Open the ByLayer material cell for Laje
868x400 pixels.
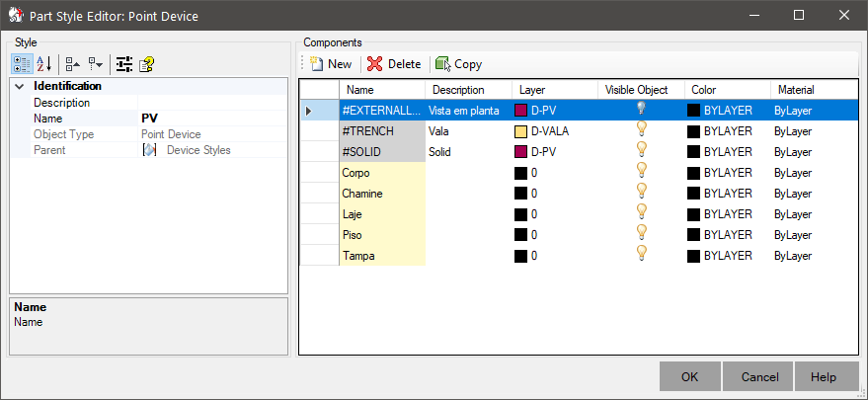814,214
